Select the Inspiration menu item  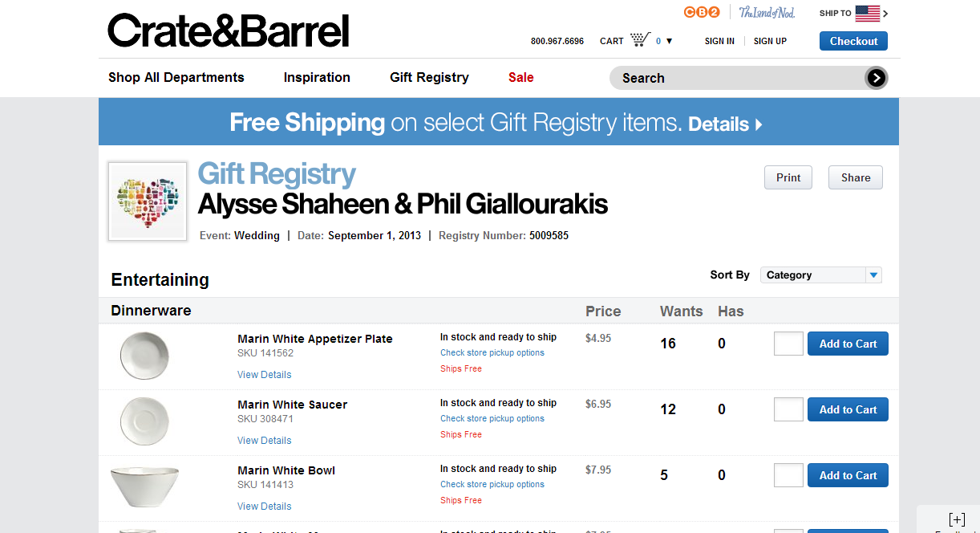(317, 78)
